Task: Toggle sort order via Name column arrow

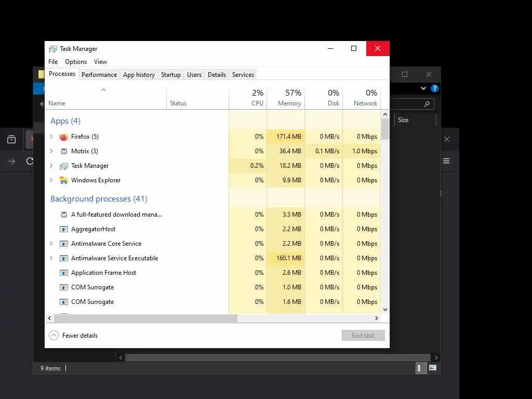Action: pyautogui.click(x=104, y=90)
